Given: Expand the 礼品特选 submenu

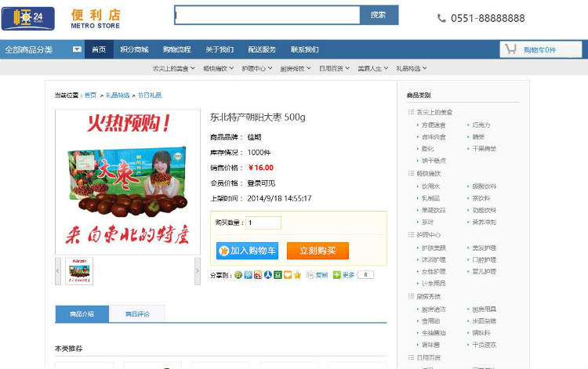Looking at the screenshot, I should coord(412,69).
